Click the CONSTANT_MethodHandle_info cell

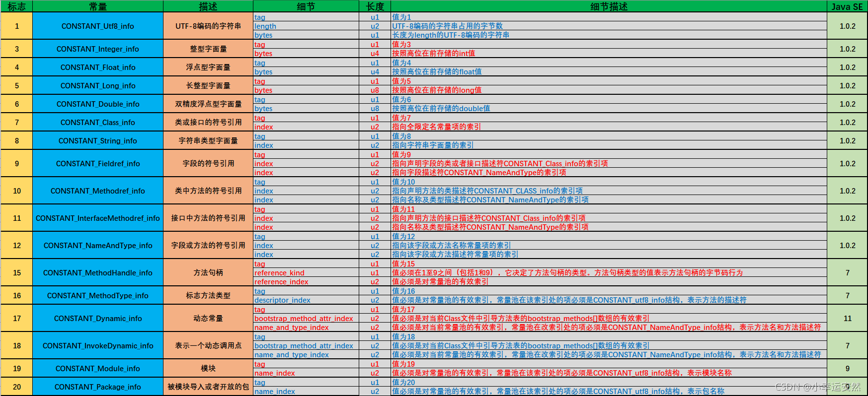click(x=98, y=272)
